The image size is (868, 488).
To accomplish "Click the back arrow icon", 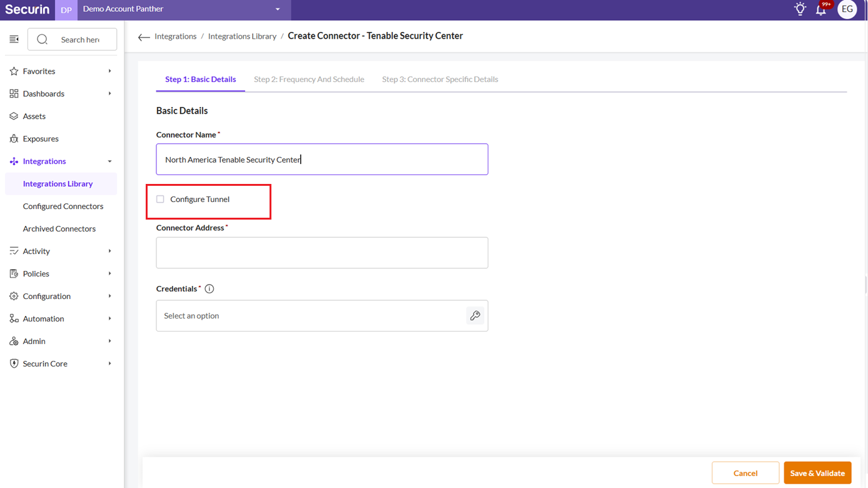I will pyautogui.click(x=144, y=37).
